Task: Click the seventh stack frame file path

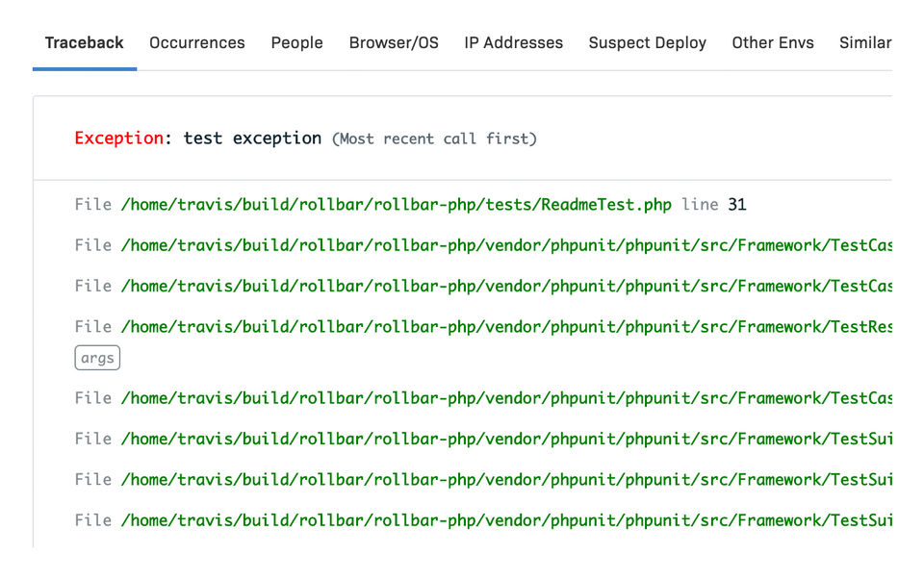Action: point(506,479)
